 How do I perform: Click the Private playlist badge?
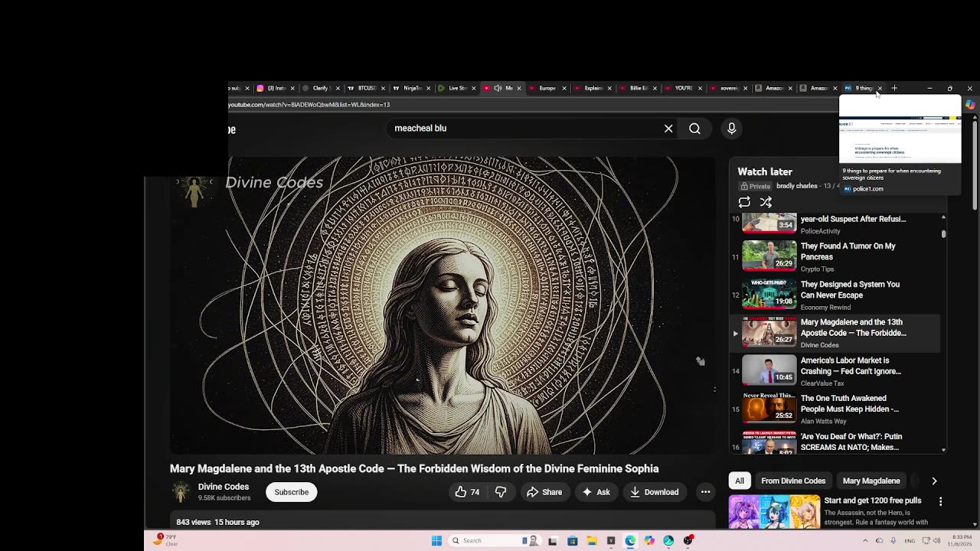pos(756,186)
